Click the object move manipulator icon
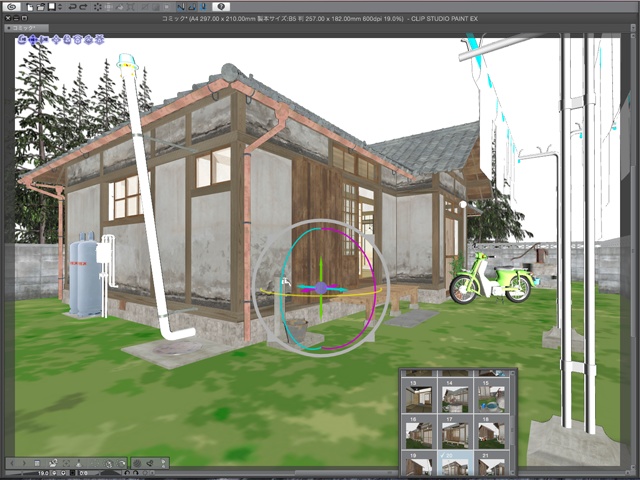The height and width of the screenshot is (480, 640). pyautogui.click(x=56, y=40)
